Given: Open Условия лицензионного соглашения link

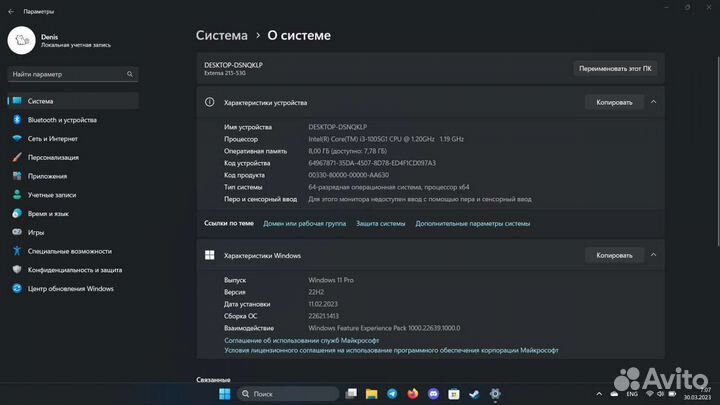Looking at the screenshot, I should pyautogui.click(x=391, y=350).
